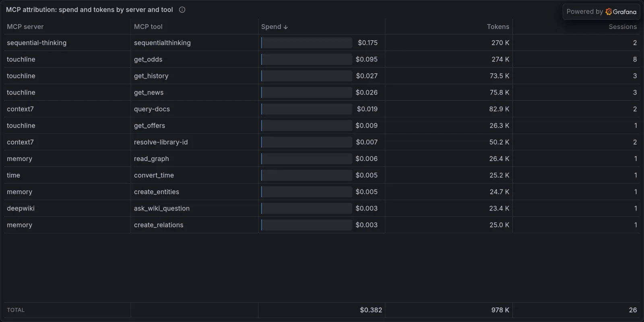Sort table by MCP server column
The width and height of the screenshot is (644, 322).
point(25,27)
